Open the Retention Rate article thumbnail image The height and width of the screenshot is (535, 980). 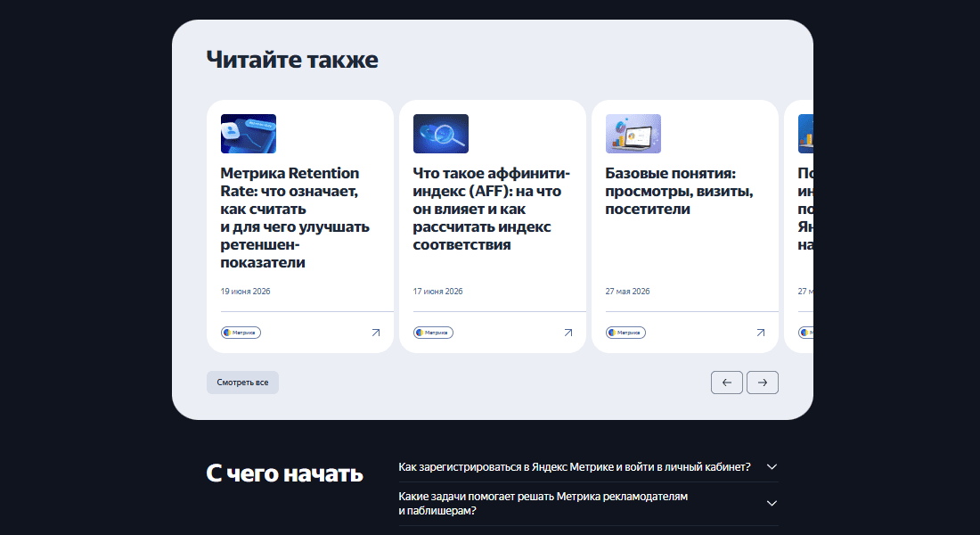pos(249,134)
